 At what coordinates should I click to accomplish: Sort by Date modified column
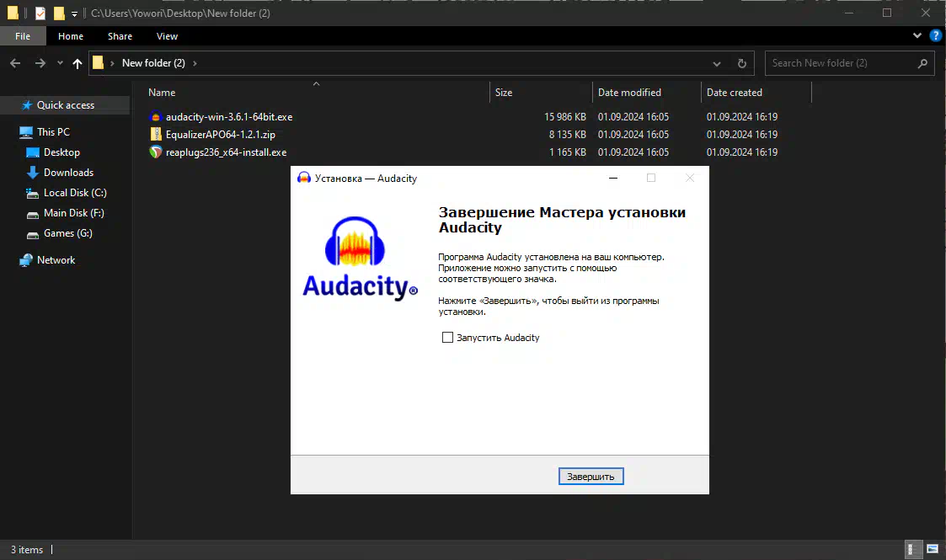click(629, 93)
